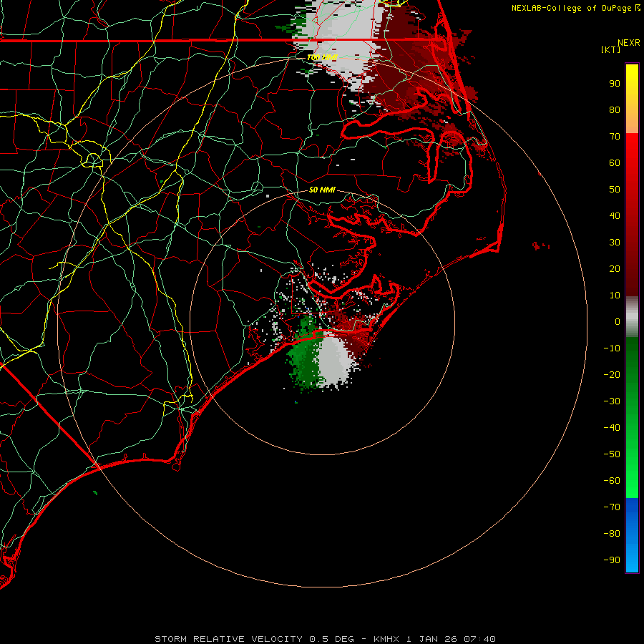Screen dimensions: 644x644
Task: Select the positive 30 knot legend value
Action: (x=615, y=243)
